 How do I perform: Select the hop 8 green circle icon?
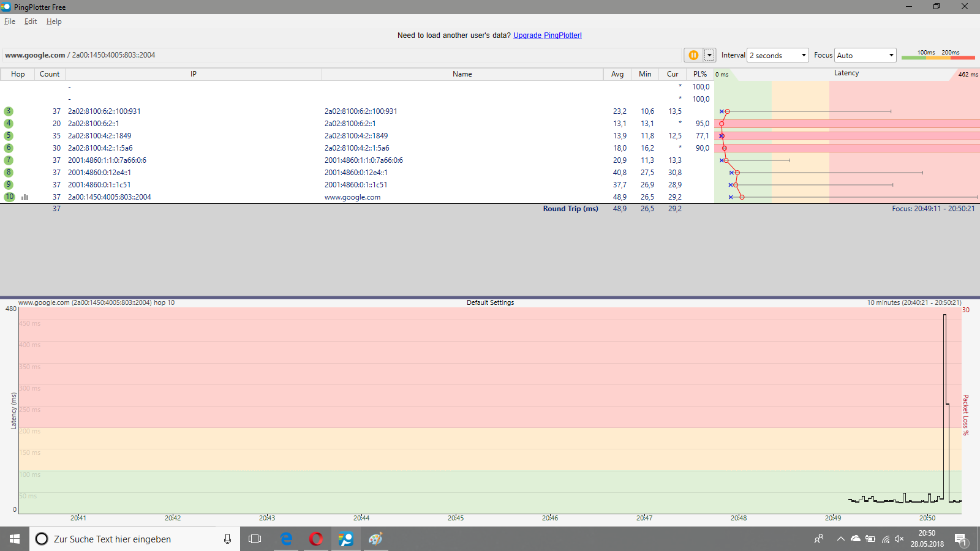click(x=9, y=173)
